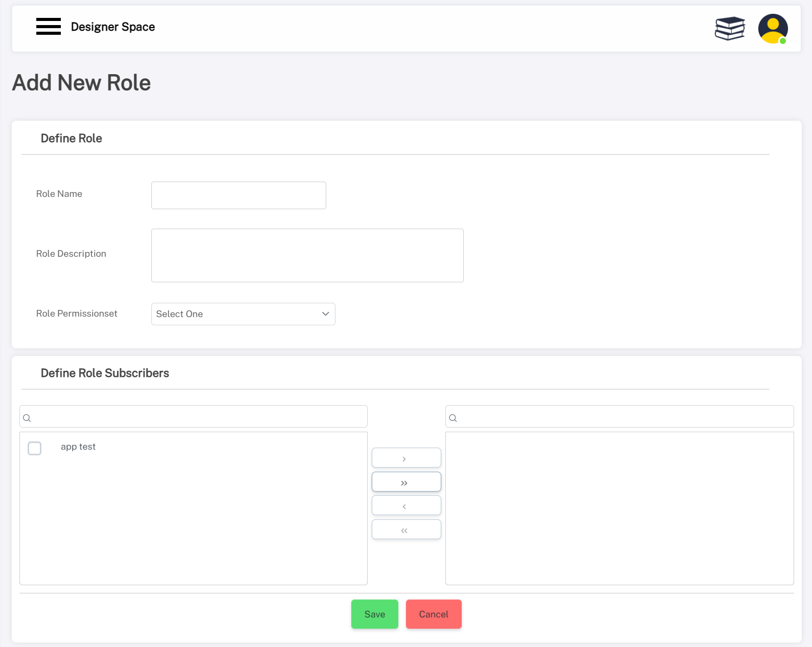Check the app test subscriber checkbox
Screen dimensions: 812x647
(35, 449)
